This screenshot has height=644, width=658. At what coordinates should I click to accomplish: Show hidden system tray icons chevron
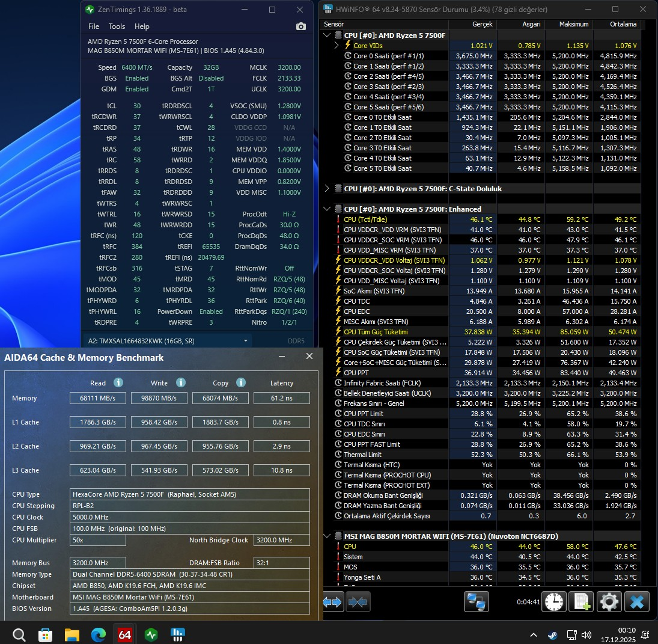(x=534, y=635)
